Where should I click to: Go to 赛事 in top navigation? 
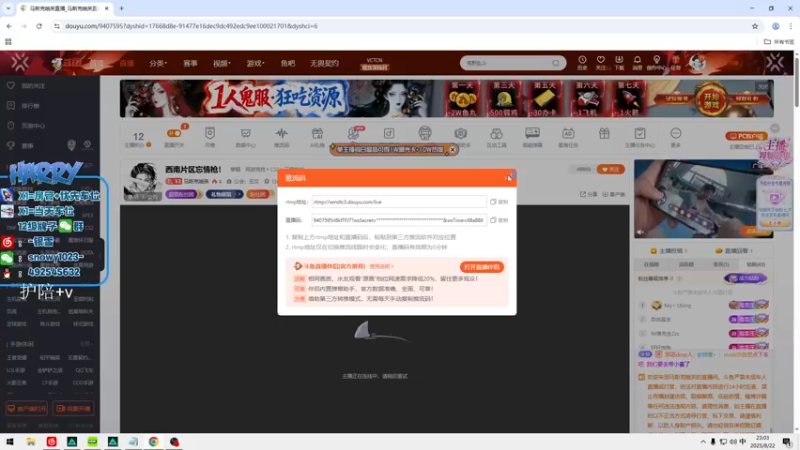coord(190,63)
